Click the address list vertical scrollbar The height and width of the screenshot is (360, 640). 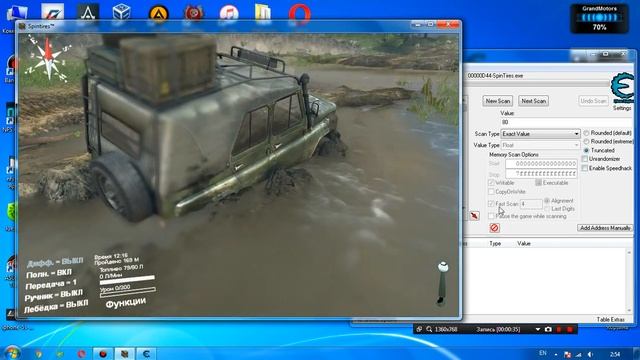point(629,281)
